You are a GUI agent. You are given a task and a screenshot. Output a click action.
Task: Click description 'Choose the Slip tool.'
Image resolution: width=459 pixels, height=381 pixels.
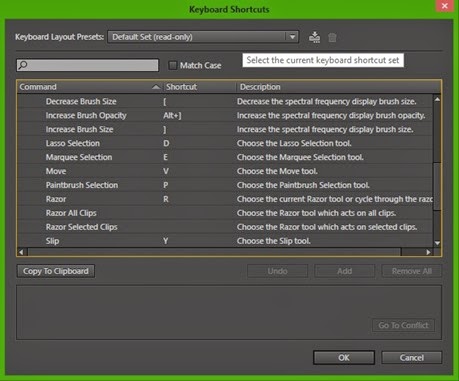274,241
